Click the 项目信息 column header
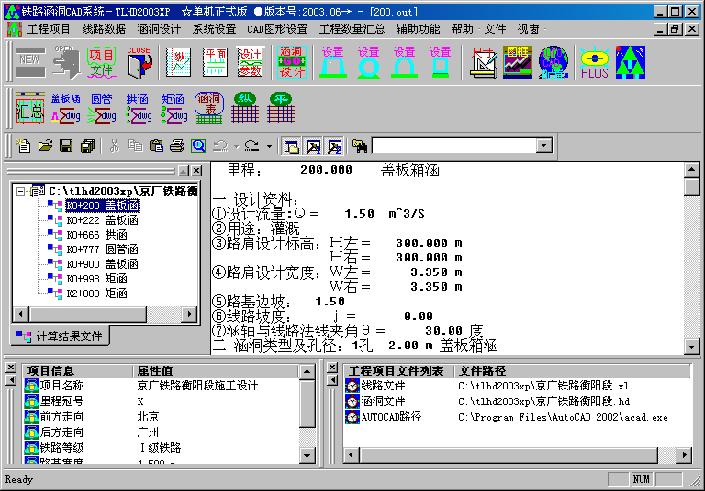 (x=78, y=371)
